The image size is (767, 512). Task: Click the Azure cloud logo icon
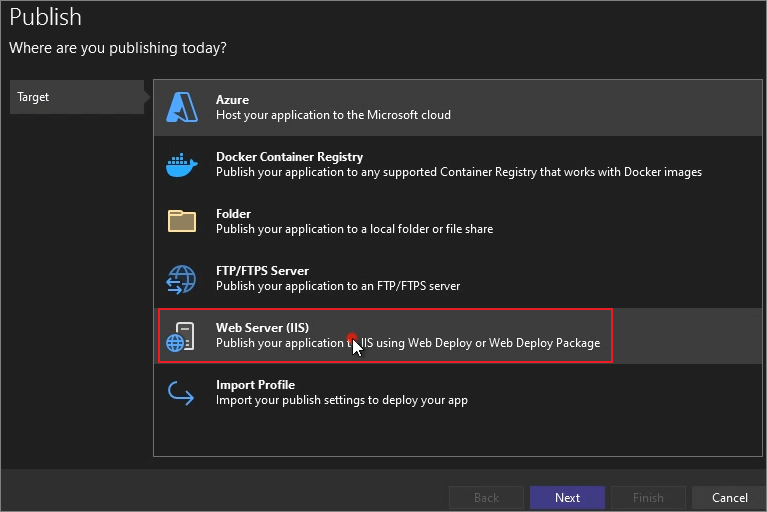point(182,107)
